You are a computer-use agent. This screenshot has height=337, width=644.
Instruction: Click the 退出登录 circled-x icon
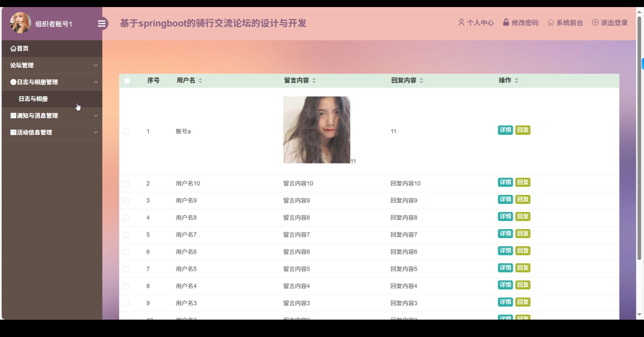pos(595,22)
